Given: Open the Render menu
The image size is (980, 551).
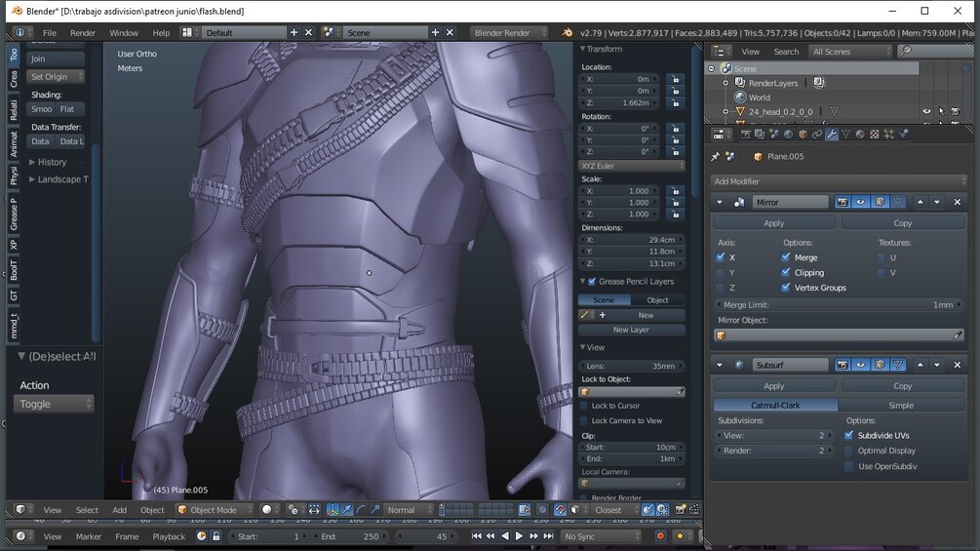Looking at the screenshot, I should (83, 32).
